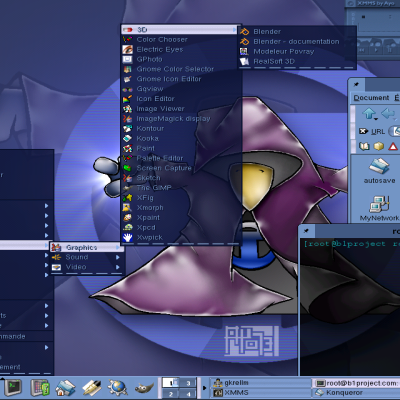Click the Image Viewer icon
This screenshot has height=400, width=400.
[127, 109]
